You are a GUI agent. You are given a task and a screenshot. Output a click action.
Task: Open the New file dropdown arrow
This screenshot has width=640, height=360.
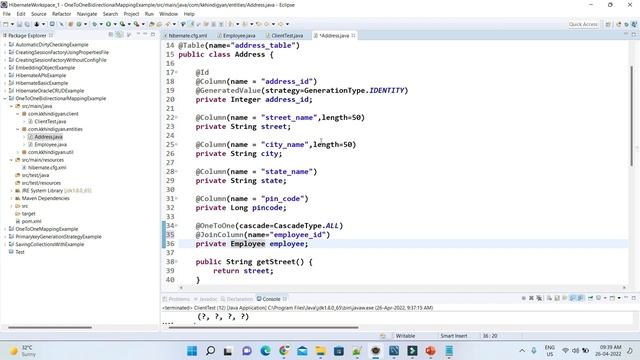(x=12, y=24)
